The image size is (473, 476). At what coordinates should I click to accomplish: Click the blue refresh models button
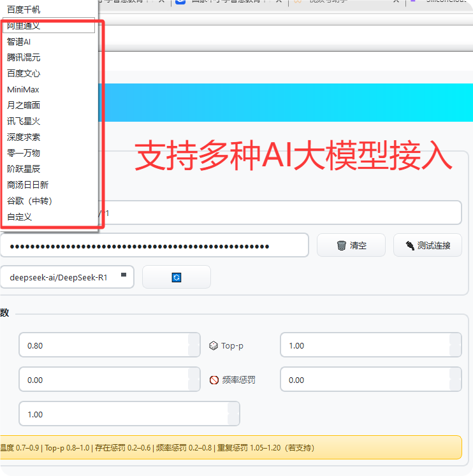tap(177, 277)
